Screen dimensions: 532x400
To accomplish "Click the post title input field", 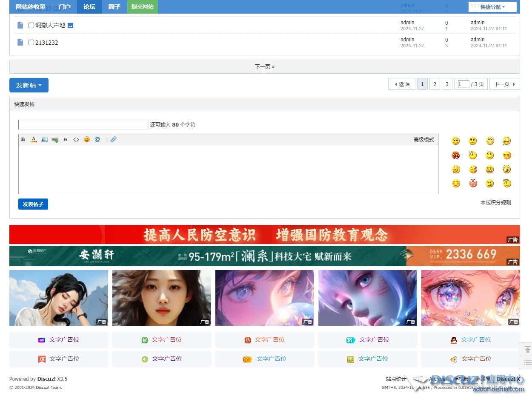I will 83,125.
